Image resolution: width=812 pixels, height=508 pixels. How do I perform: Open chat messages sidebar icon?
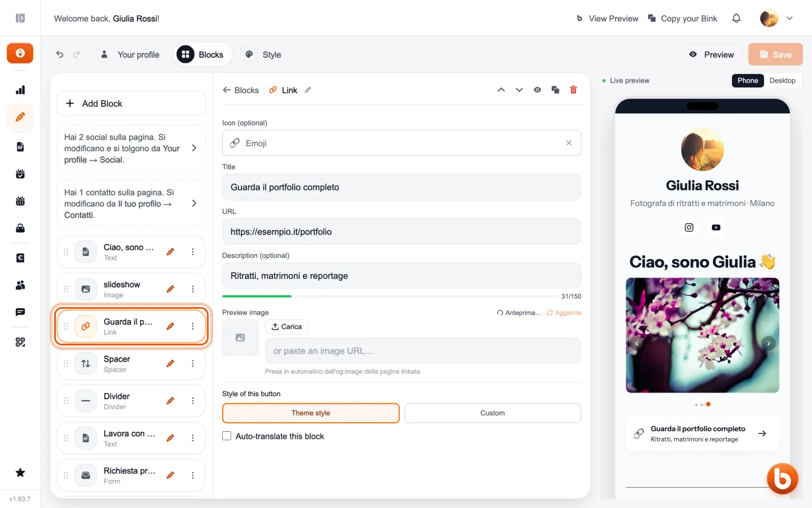[x=20, y=312]
